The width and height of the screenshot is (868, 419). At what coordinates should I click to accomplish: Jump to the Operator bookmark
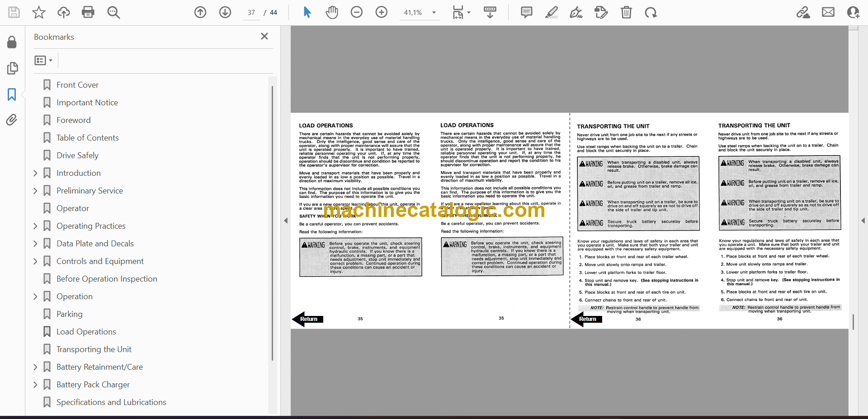tap(73, 208)
